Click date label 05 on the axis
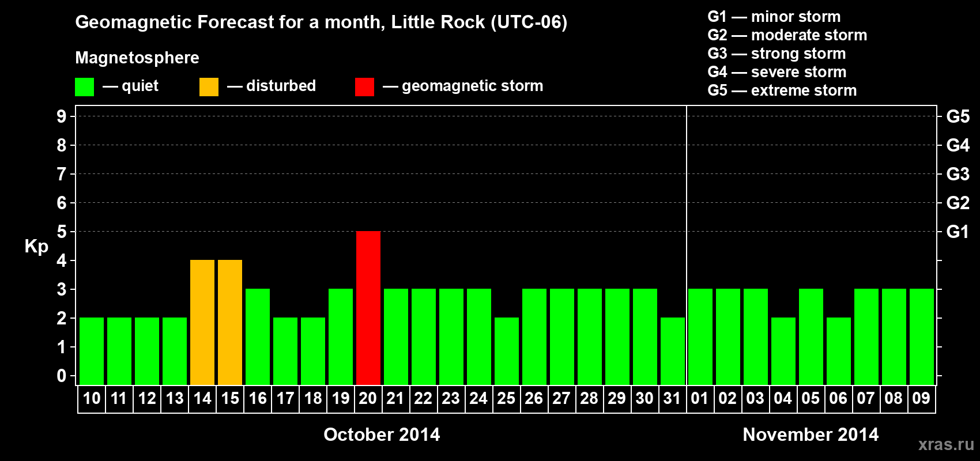 pyautogui.click(x=811, y=398)
